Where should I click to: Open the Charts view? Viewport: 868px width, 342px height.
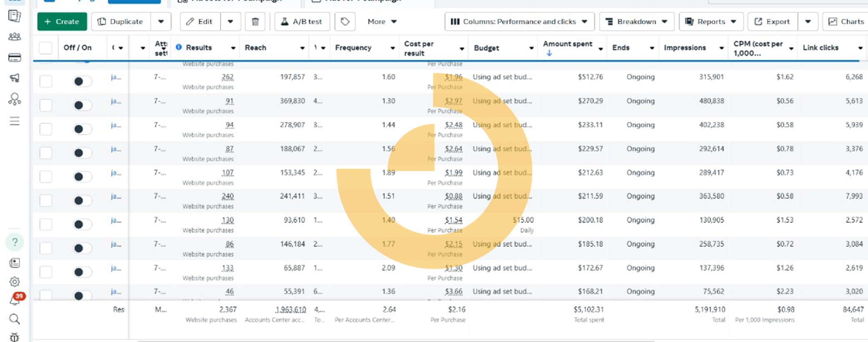(x=846, y=22)
